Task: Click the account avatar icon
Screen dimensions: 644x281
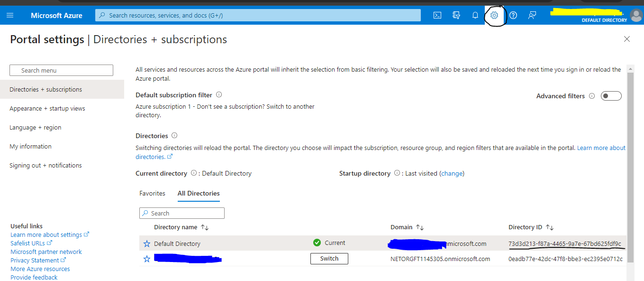Action: 636,15
